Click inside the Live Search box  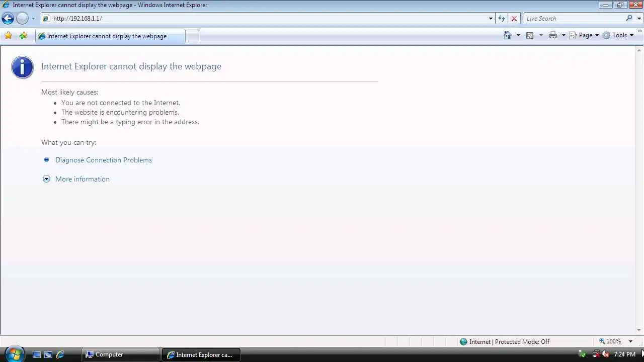574,19
